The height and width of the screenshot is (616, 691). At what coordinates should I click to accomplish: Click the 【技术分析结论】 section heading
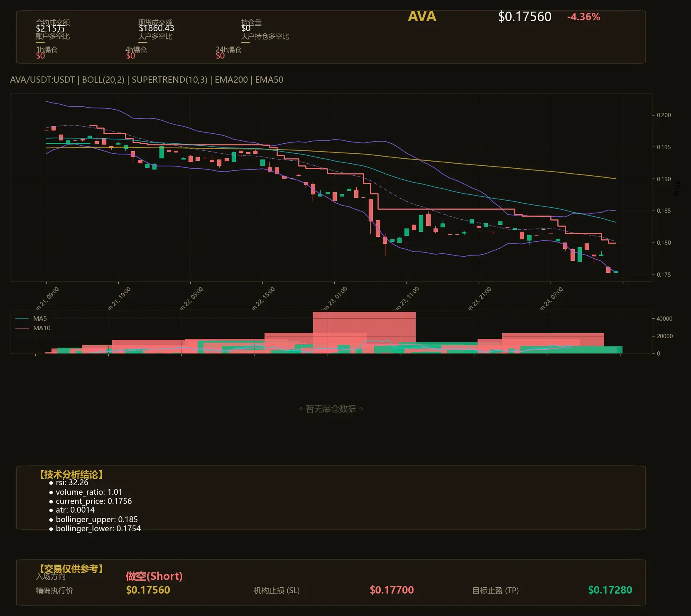pos(71,475)
